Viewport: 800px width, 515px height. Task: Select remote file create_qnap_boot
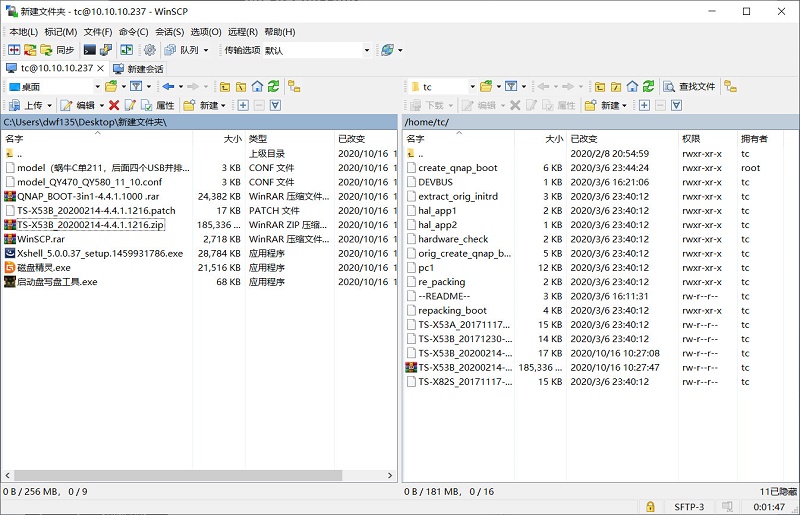point(458,168)
